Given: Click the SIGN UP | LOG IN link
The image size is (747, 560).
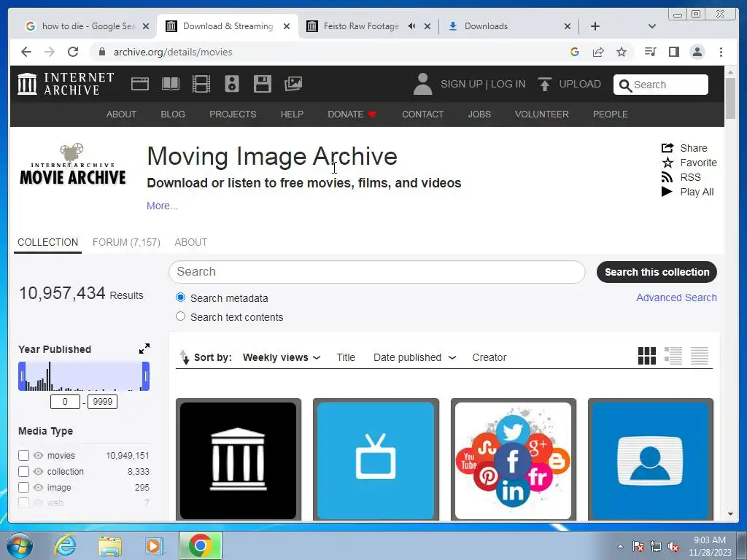Looking at the screenshot, I should (x=483, y=84).
